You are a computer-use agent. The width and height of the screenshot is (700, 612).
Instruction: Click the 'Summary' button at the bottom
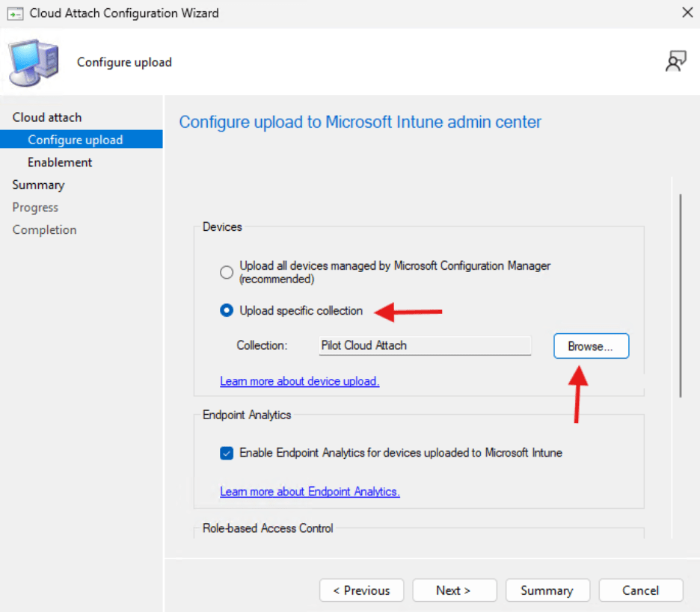coord(547,590)
